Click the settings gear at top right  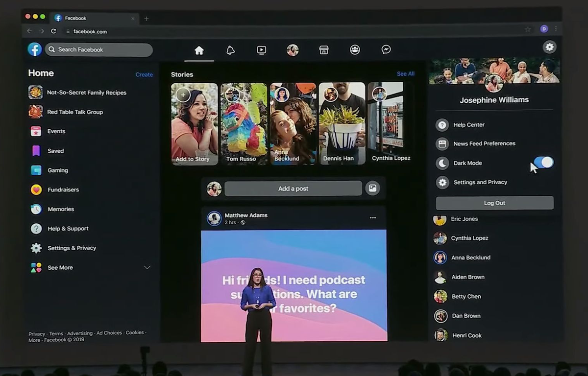(x=550, y=47)
